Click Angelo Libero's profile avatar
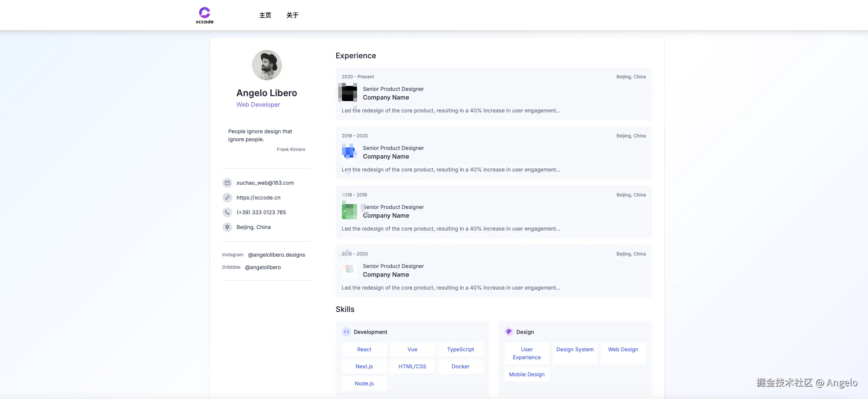The width and height of the screenshot is (868, 399). pyautogui.click(x=267, y=65)
